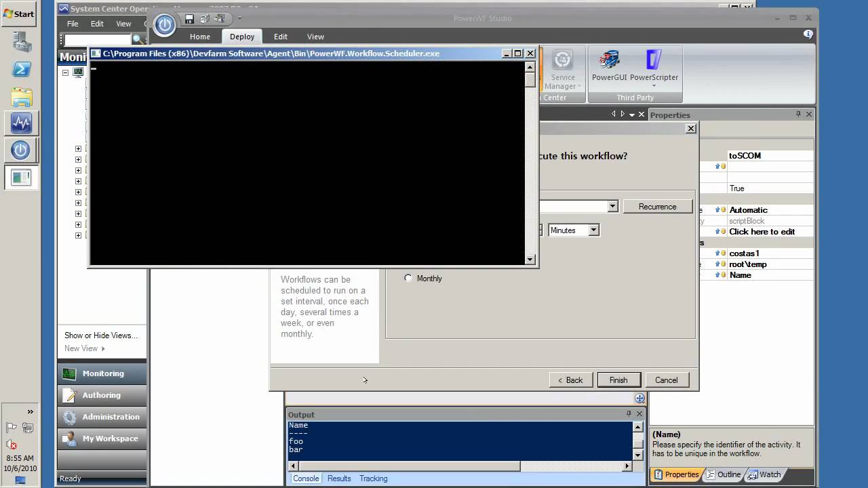Select the Properties panel tab
The image size is (868, 488).
coord(676,474)
